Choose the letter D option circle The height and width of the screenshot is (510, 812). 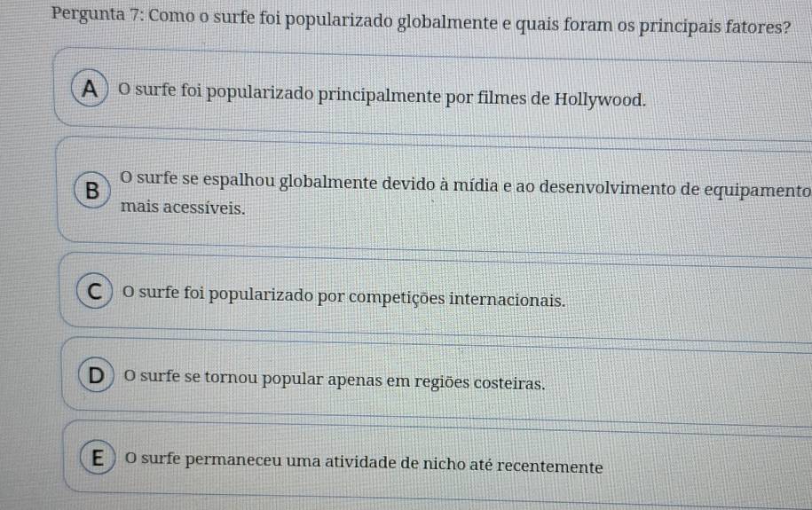click(x=95, y=380)
